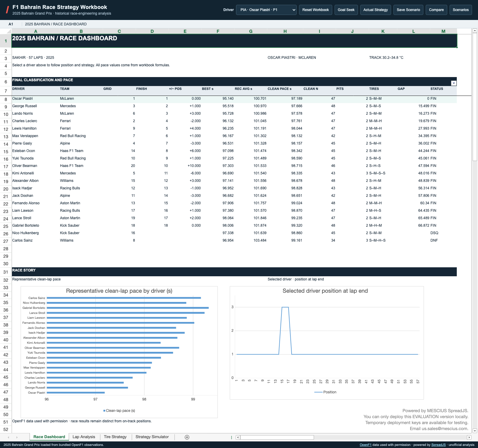The image size is (478, 448).
Task: Click the select-all corner of the sheet
Action: (x=6, y=31)
